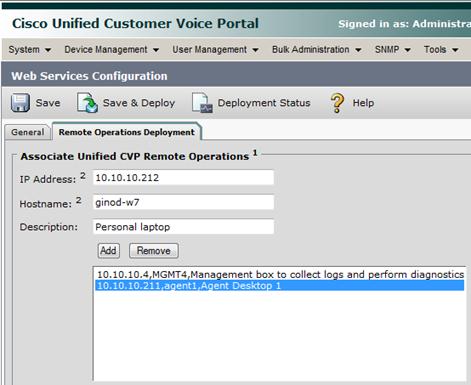Focus the Description input field

tap(183, 227)
